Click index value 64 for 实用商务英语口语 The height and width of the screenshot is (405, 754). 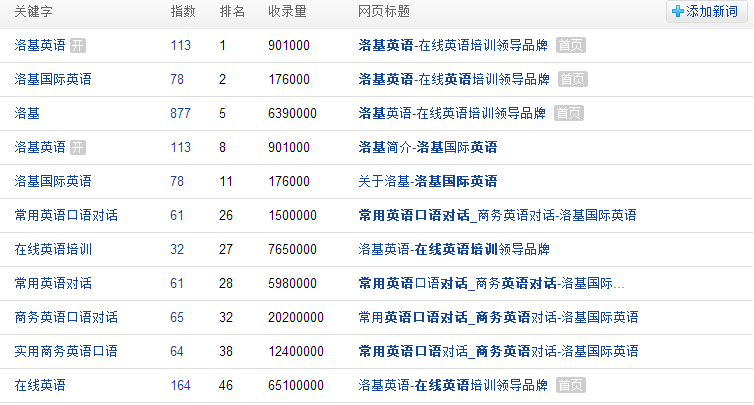tap(177, 352)
